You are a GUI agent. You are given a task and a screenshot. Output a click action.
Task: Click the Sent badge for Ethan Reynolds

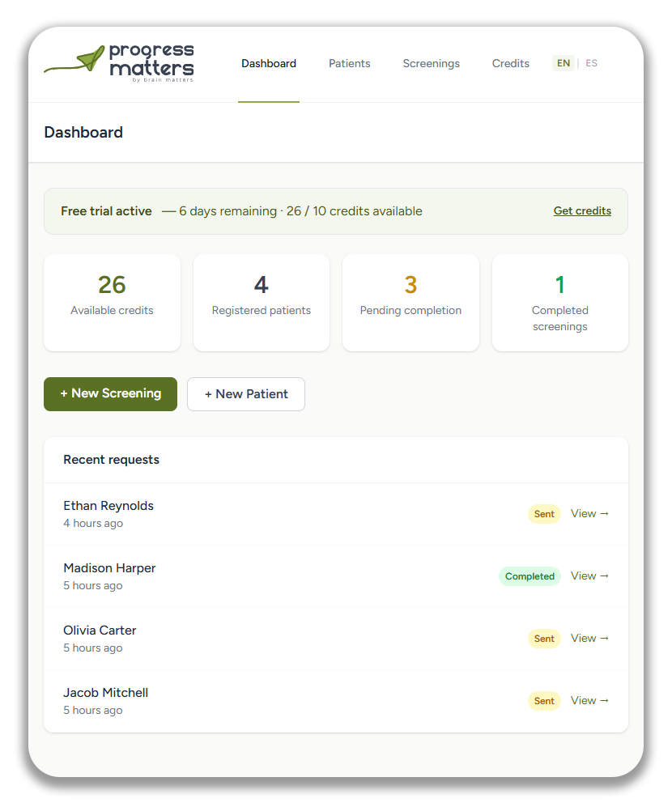pyautogui.click(x=544, y=514)
